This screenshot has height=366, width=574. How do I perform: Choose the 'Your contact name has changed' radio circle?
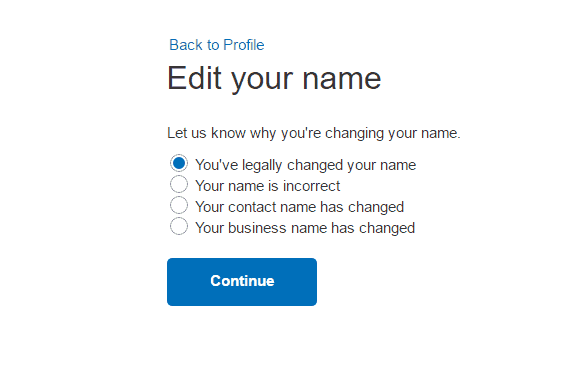[x=179, y=205]
